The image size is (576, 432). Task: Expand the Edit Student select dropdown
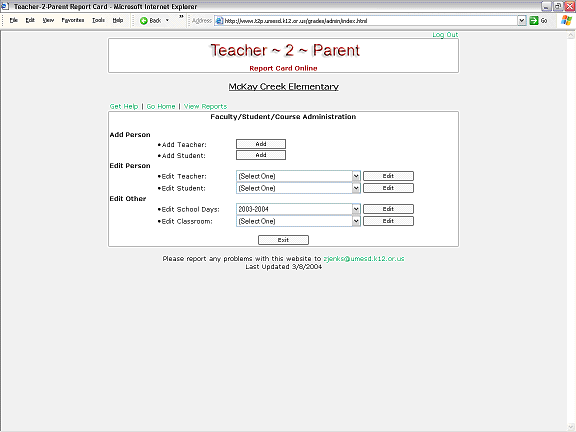pos(356,188)
